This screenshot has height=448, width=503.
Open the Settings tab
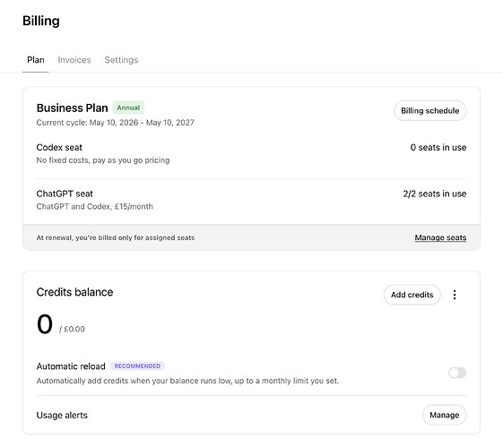(121, 60)
